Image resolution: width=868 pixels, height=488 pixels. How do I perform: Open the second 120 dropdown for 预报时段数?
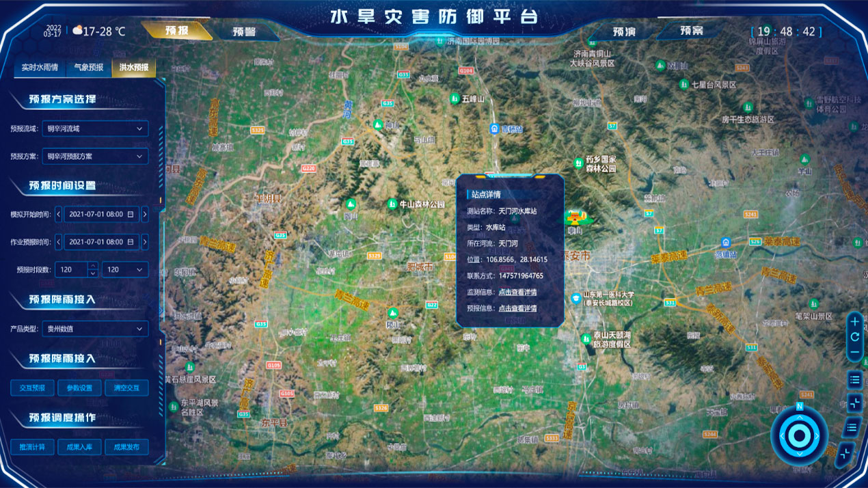pyautogui.click(x=125, y=269)
